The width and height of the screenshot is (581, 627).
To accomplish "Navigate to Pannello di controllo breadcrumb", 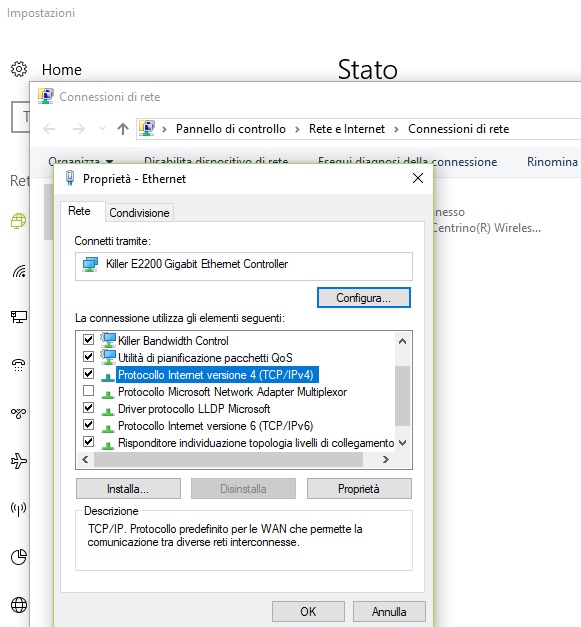I will [231, 129].
